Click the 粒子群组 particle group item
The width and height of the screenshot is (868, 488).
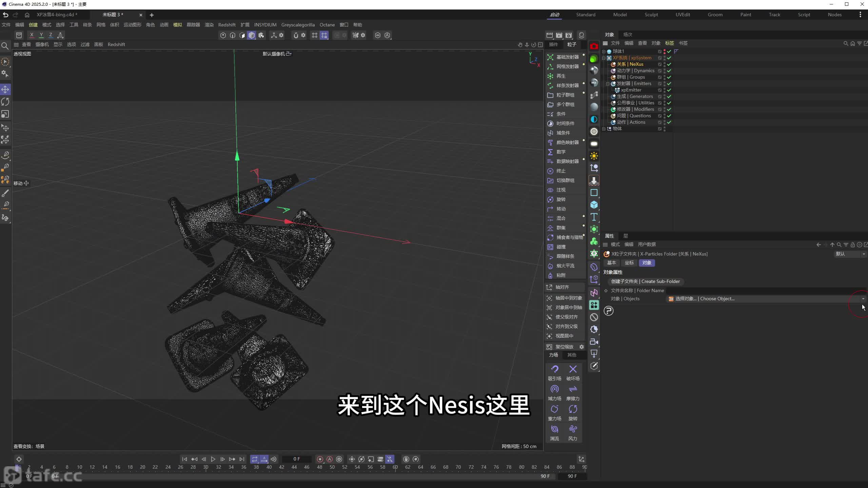coord(565,95)
